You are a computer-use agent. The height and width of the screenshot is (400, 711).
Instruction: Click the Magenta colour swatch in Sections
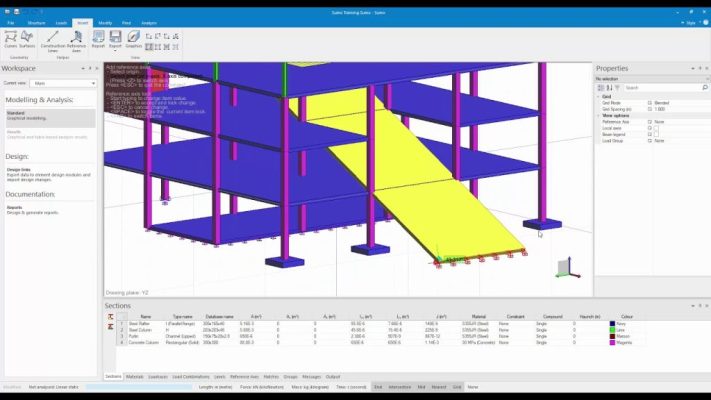click(x=613, y=343)
